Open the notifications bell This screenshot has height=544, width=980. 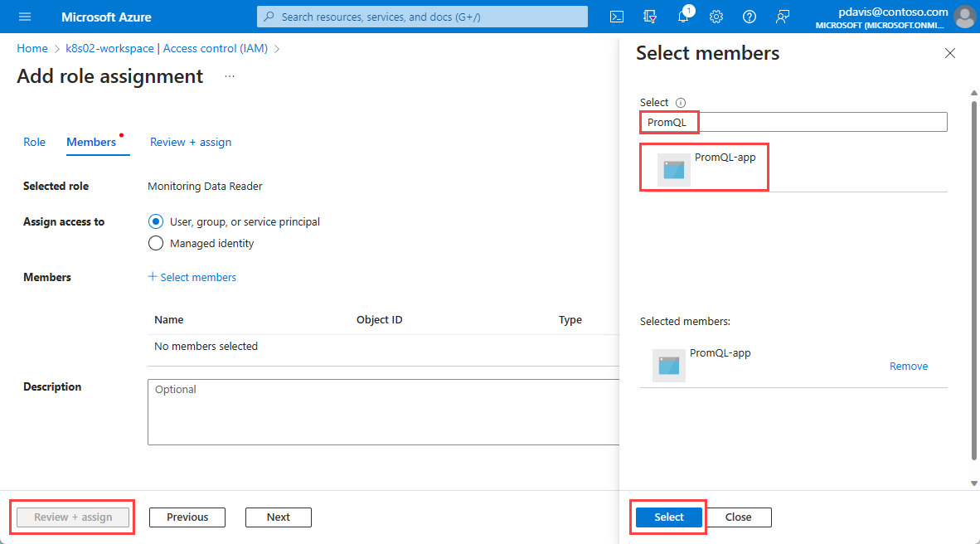(x=684, y=17)
